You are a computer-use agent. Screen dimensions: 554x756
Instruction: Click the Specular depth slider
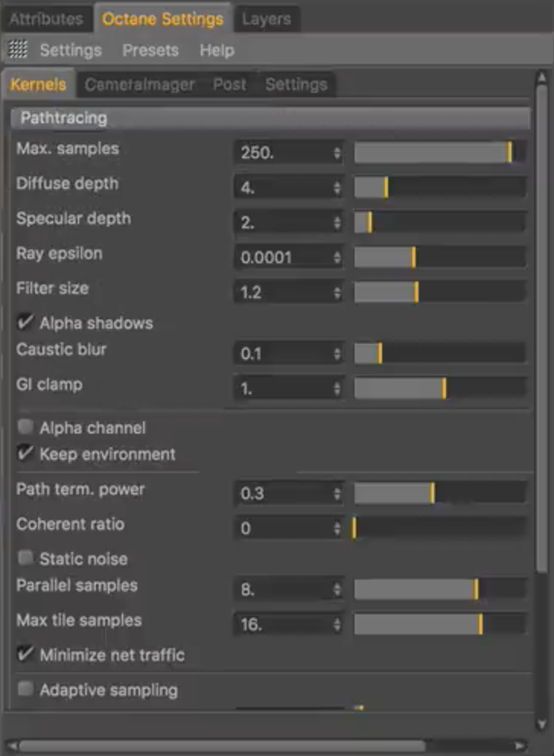(x=440, y=223)
